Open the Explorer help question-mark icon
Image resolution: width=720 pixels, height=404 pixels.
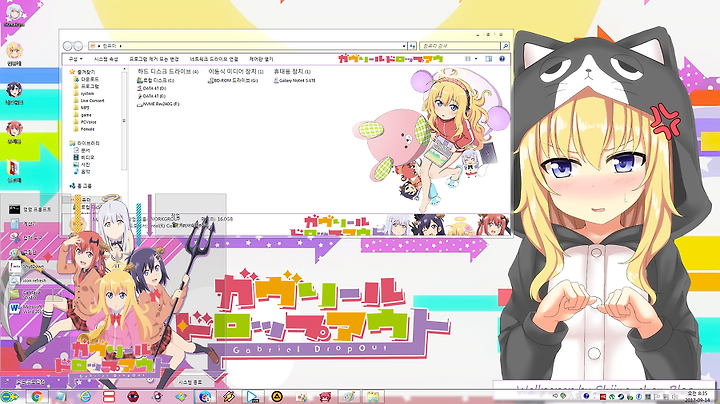click(502, 59)
